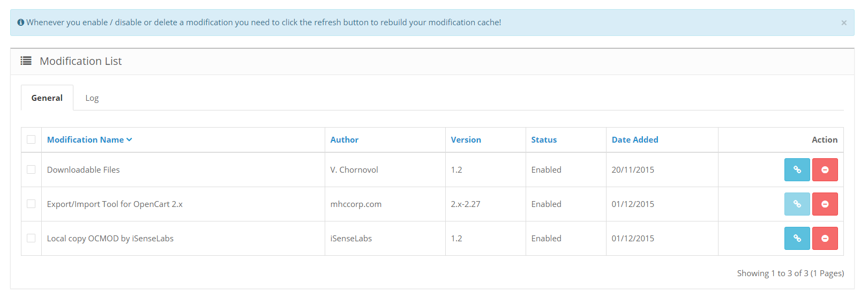Disable Local copy OCMOD by iSenseLabs
Screen dimensions: 868x296
click(x=825, y=238)
